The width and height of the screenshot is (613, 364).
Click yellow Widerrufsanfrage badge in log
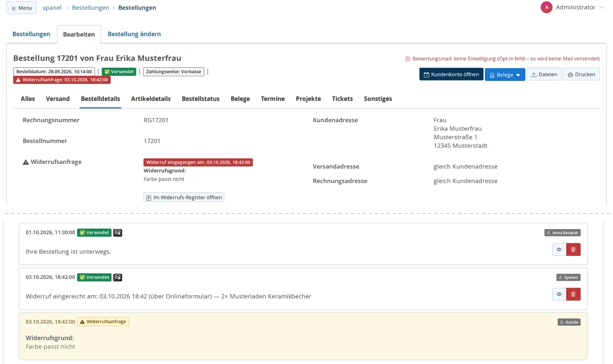103,322
